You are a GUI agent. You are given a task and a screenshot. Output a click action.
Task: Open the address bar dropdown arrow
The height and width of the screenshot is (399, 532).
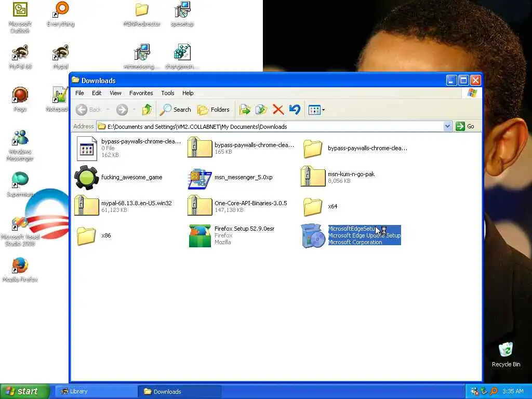click(x=447, y=126)
